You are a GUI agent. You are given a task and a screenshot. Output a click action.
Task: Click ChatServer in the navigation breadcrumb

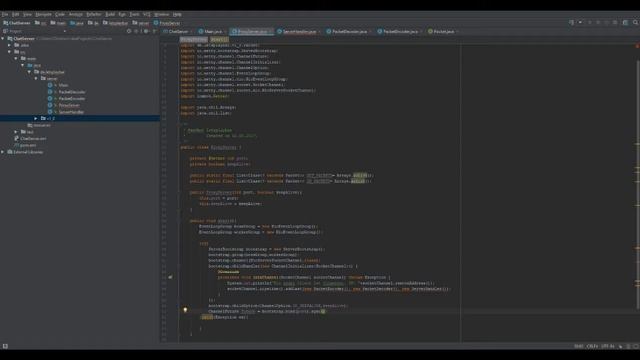tap(17, 23)
